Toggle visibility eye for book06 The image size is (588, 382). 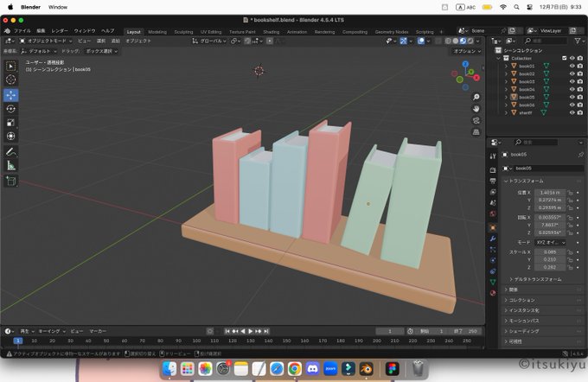[x=572, y=105]
